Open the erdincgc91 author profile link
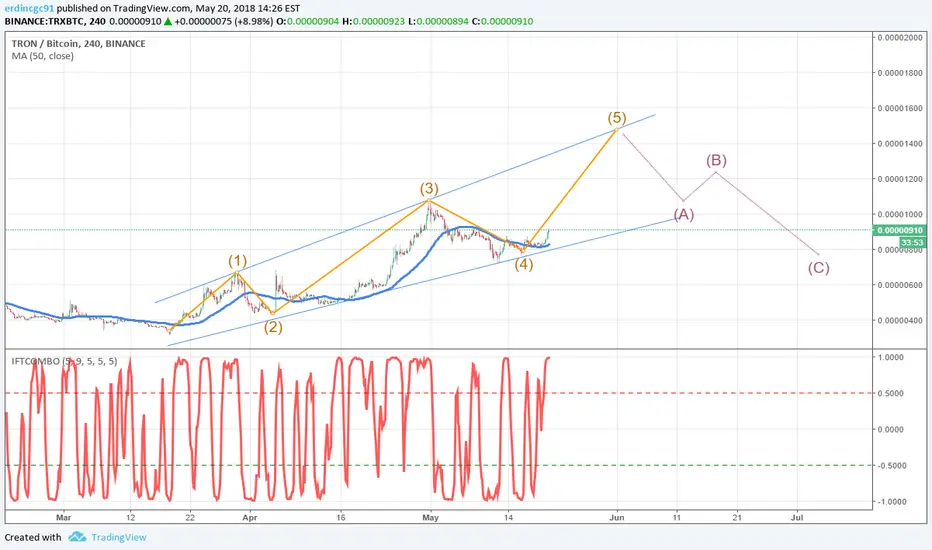The width and height of the screenshot is (932, 550). point(29,8)
